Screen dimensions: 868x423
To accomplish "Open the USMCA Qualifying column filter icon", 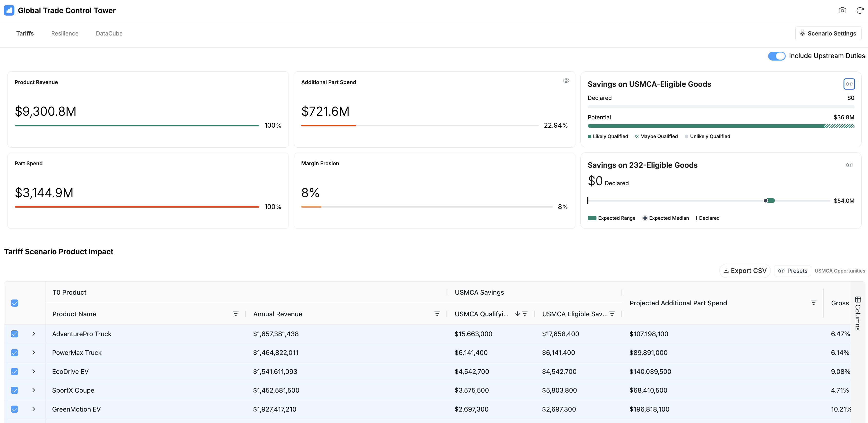I will tap(525, 314).
